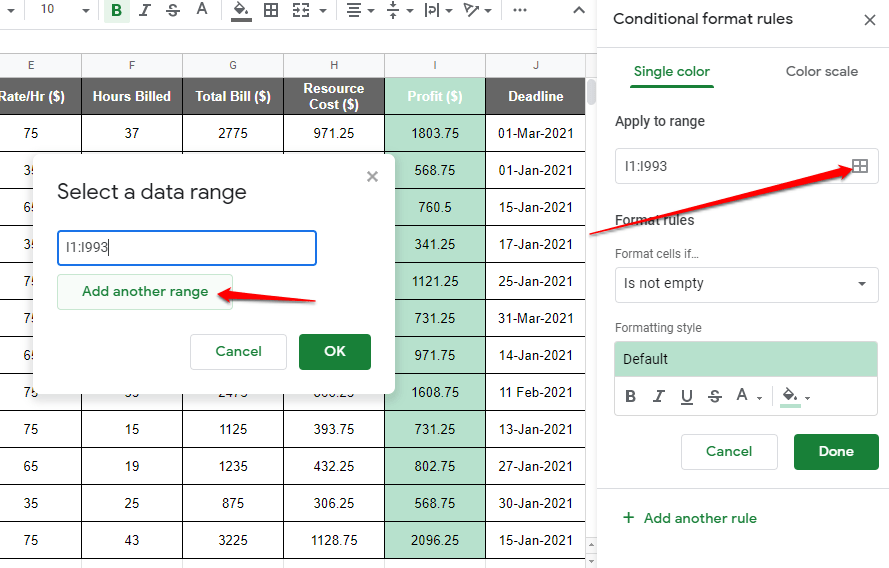Click Add another range
The height and width of the screenshot is (568, 889).
(x=145, y=291)
